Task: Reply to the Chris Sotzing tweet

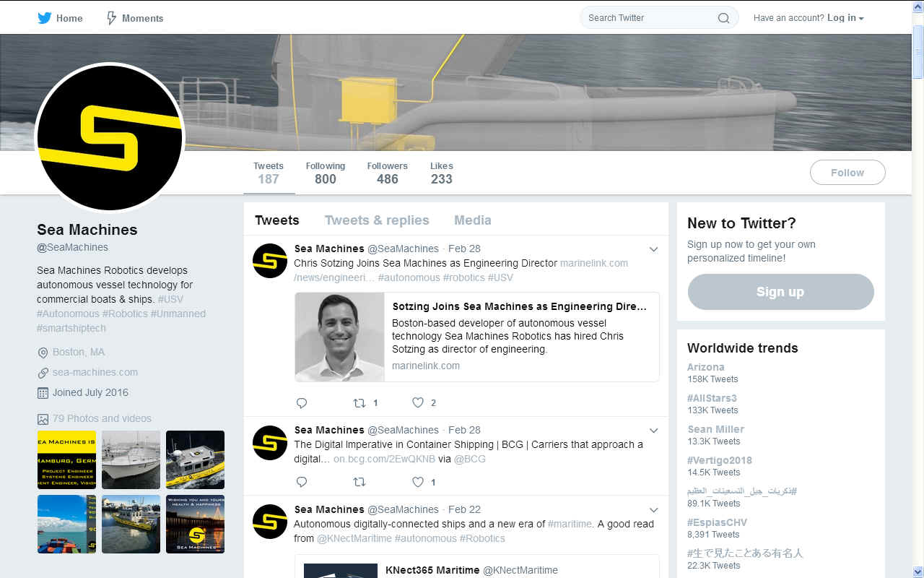Action: [x=302, y=402]
